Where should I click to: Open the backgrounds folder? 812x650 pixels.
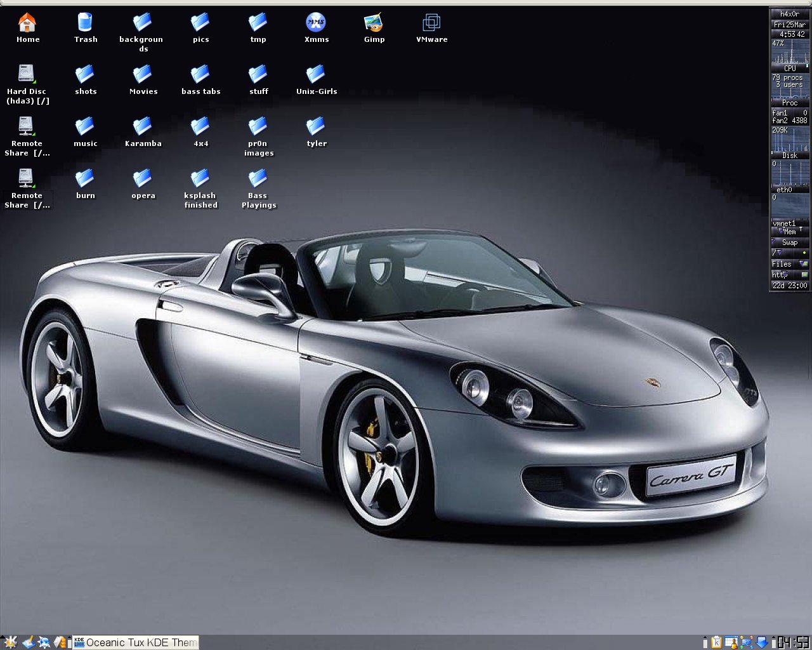coord(141,32)
